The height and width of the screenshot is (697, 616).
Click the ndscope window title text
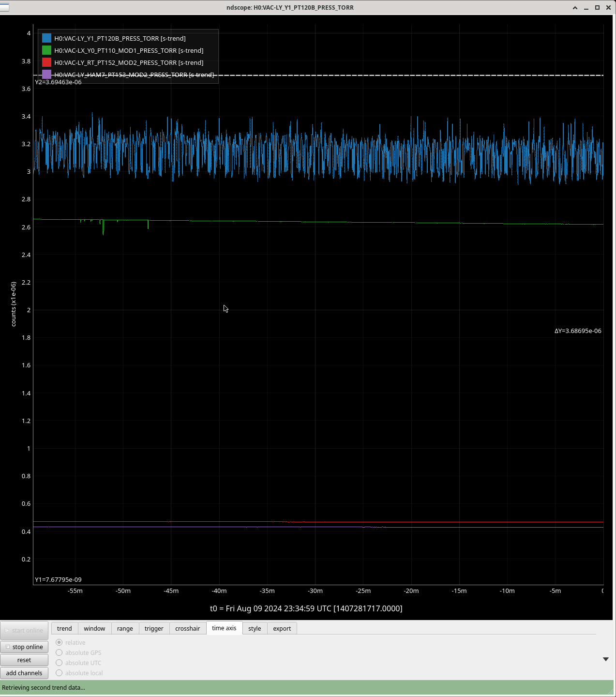coord(290,7)
